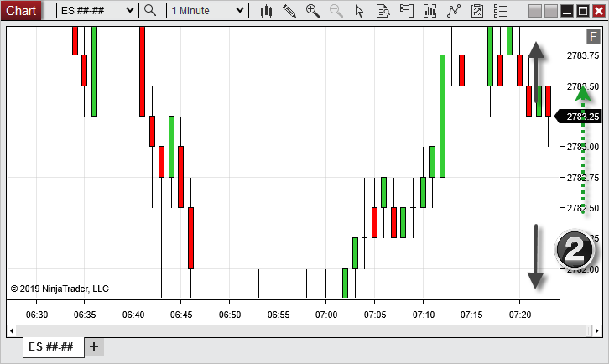Click the 2782.75 price axis label
The width and height of the screenshot is (609, 364).
[x=583, y=178]
